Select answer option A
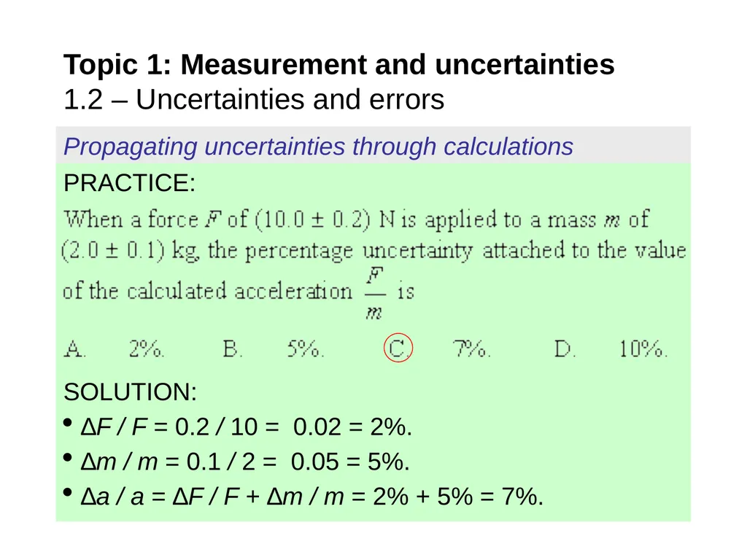The image size is (747, 560). click(75, 349)
